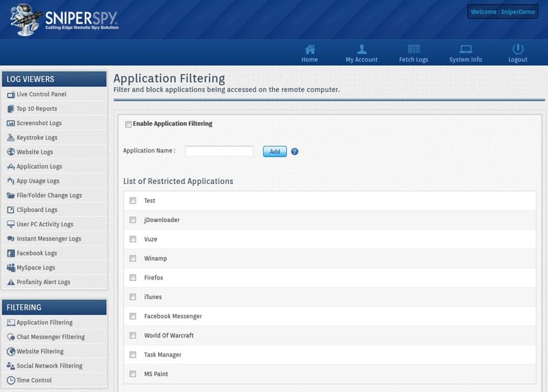This screenshot has width=548, height=392.
Task: Click the App Usage Logs icon
Action: (x=11, y=181)
